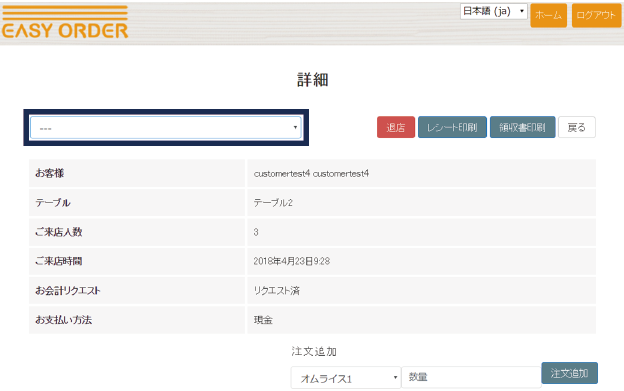
Task: Focus the 数量 quantity input field
Action: 471,377
